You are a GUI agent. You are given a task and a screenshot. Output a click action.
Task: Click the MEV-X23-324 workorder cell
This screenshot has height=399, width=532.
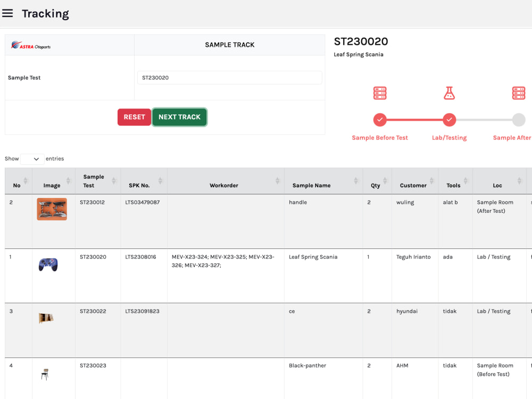click(223, 261)
